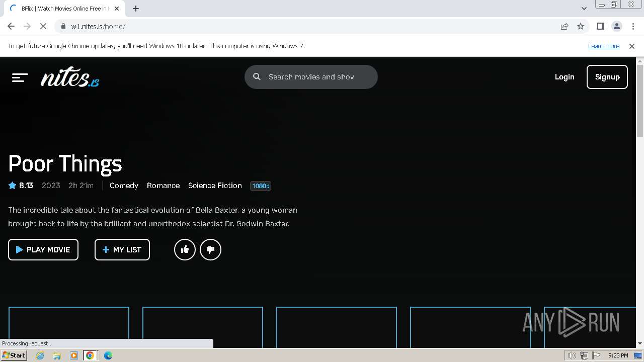Select the BFlix Watch Movies tab
644x362 pixels.
click(x=64, y=9)
